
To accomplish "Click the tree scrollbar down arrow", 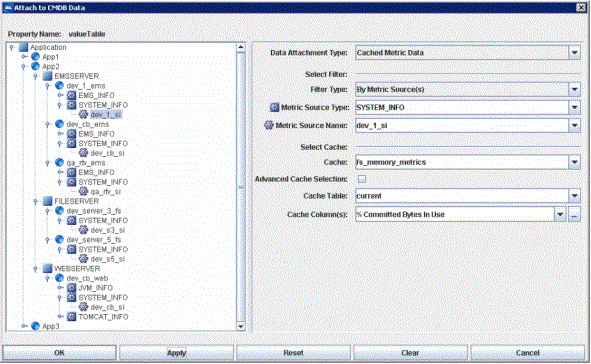I will pyautogui.click(x=240, y=327).
